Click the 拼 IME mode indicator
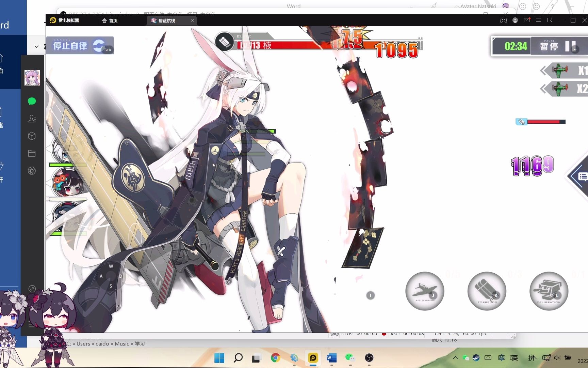Image resolution: width=588 pixels, height=368 pixels. pyautogui.click(x=532, y=358)
